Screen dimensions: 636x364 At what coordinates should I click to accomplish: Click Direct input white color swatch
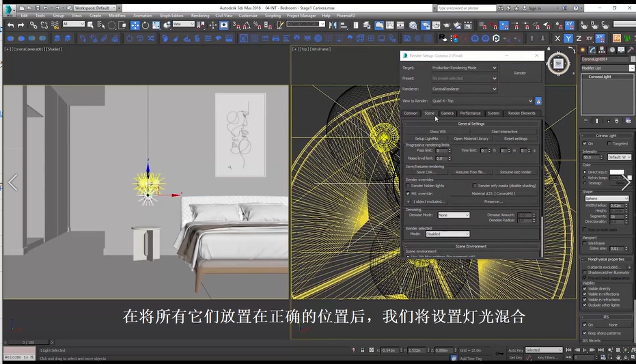coord(616,172)
